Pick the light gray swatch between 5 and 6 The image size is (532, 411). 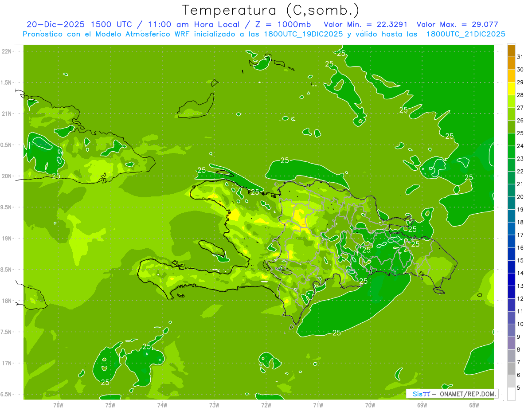coord(511,381)
